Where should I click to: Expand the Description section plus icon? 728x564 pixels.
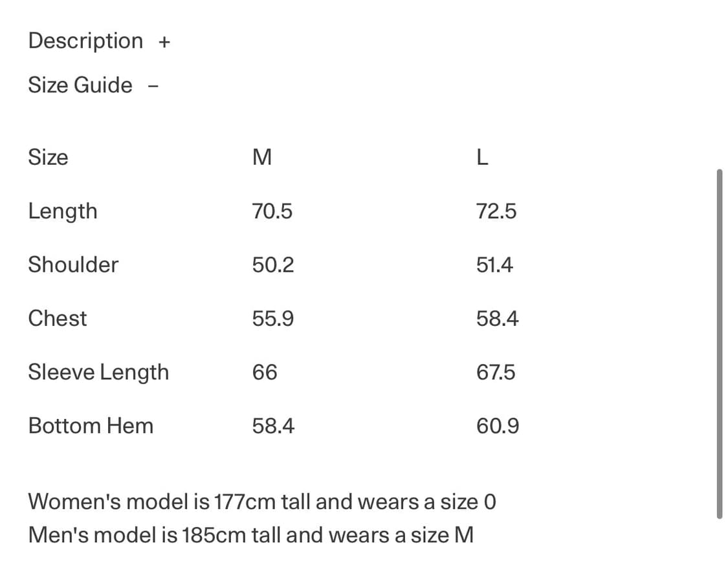click(164, 43)
